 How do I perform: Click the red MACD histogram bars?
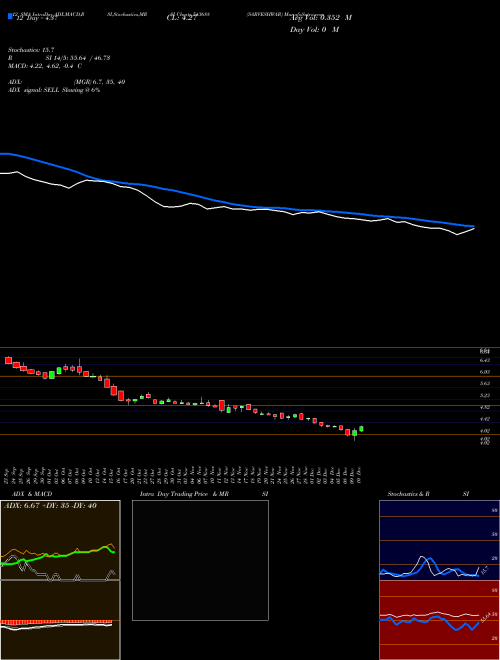[x=56, y=621]
